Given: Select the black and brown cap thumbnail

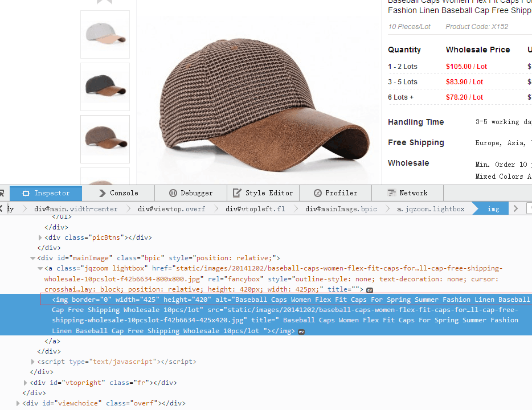Looking at the screenshot, I should 105,87.
